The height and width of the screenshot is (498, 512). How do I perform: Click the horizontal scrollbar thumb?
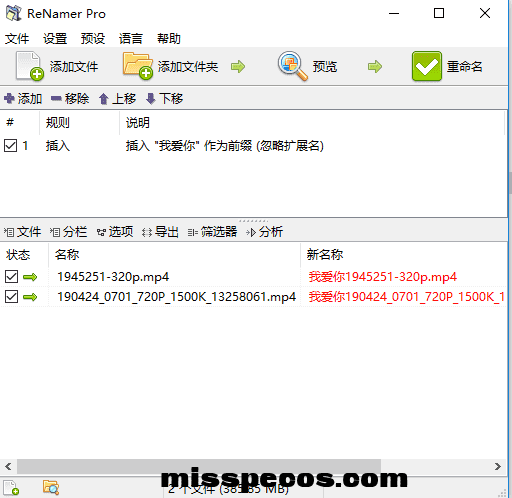[x=199, y=466]
